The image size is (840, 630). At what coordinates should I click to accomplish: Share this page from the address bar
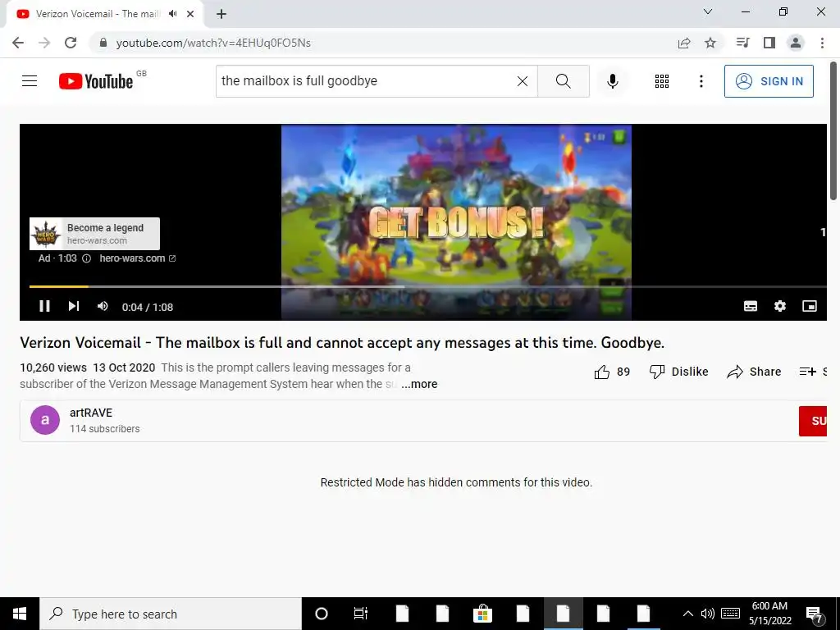click(684, 43)
